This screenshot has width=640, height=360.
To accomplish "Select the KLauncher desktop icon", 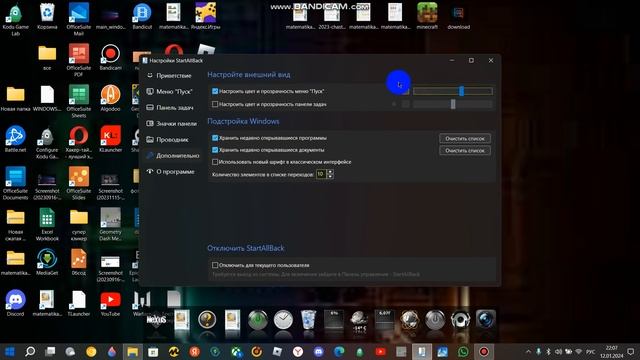I will coord(110,139).
